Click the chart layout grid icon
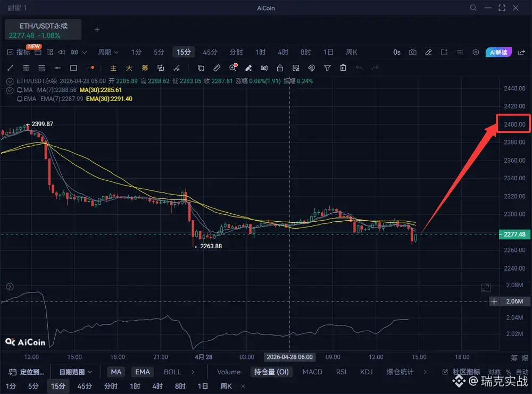532x394 pixels. point(50,52)
